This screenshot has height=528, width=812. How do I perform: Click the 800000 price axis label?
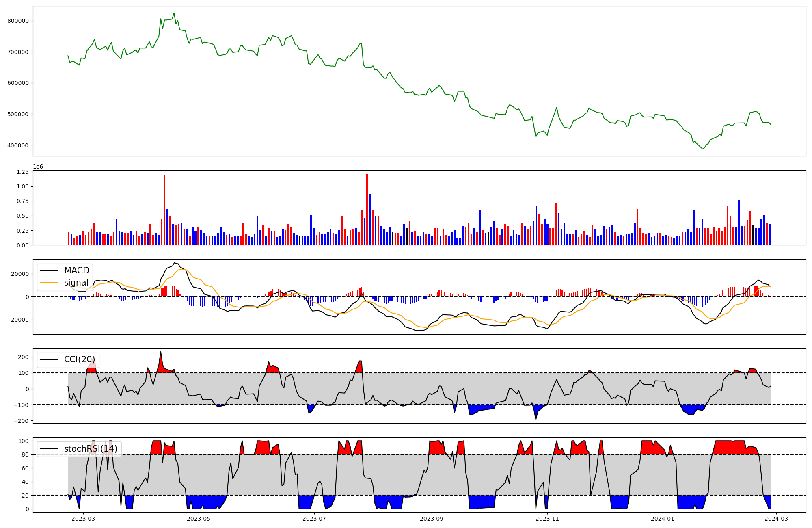[x=18, y=21]
